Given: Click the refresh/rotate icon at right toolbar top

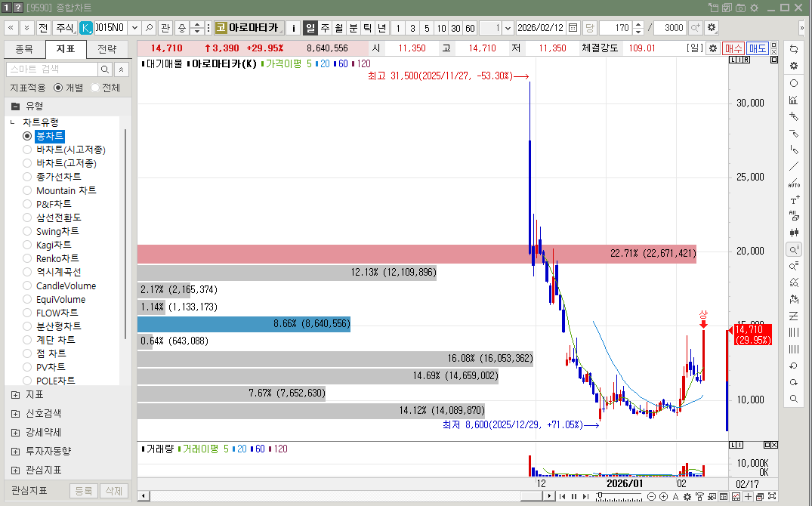Looking at the screenshot, I should click(793, 49).
